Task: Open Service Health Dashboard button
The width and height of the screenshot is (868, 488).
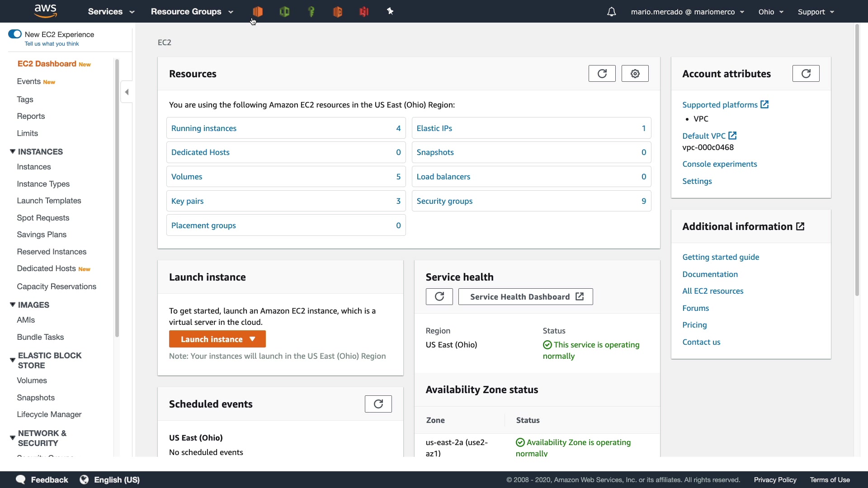Action: pos(525,297)
